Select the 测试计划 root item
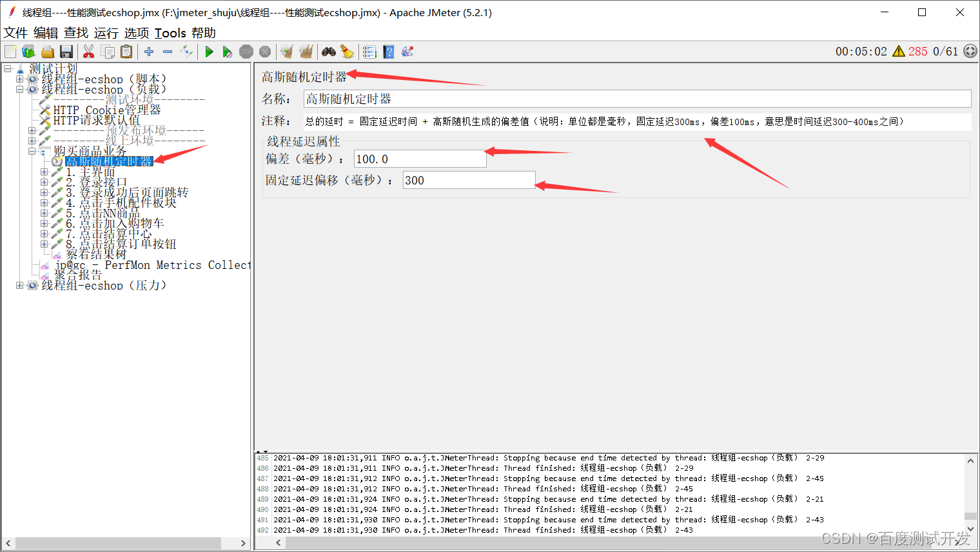Image resolution: width=980 pixels, height=552 pixels. [x=53, y=68]
